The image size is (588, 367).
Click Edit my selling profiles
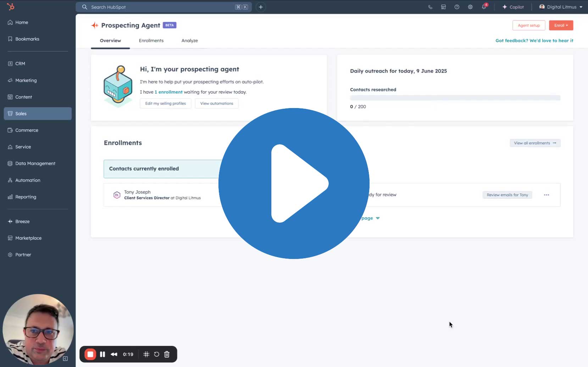(166, 103)
